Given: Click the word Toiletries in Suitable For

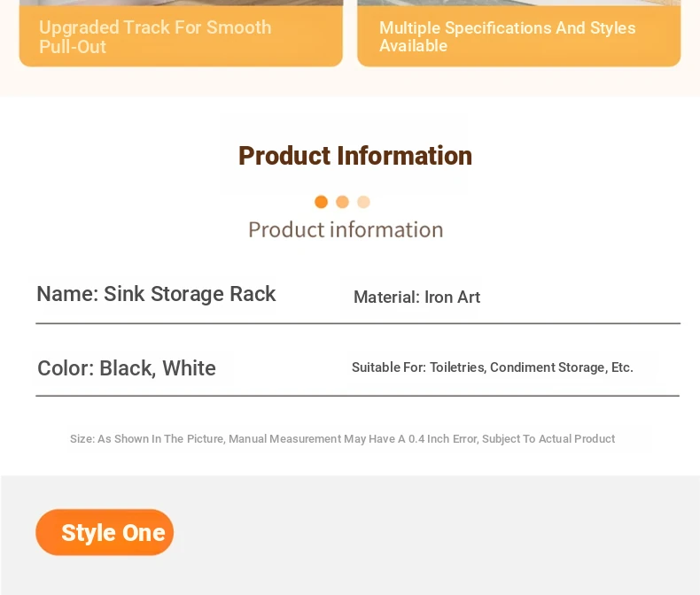Looking at the screenshot, I should pyautogui.click(x=457, y=367).
